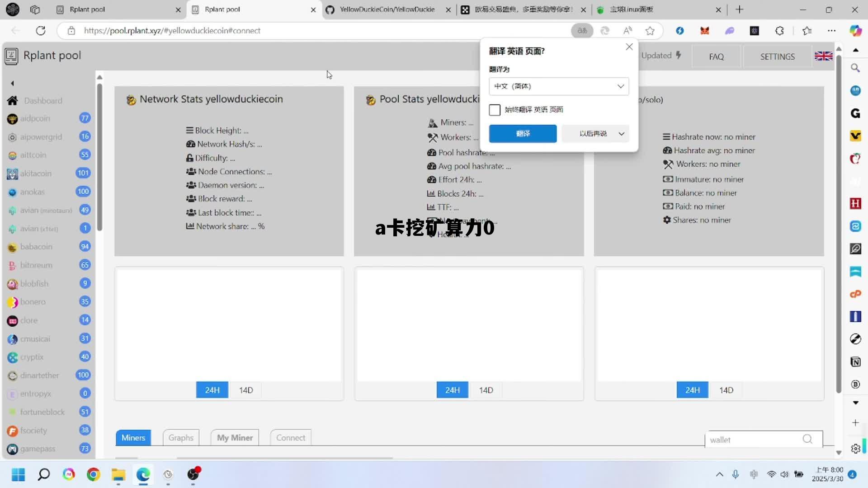The width and height of the screenshot is (868, 488).
Task: Click the UK flag language icon
Action: coord(823,56)
